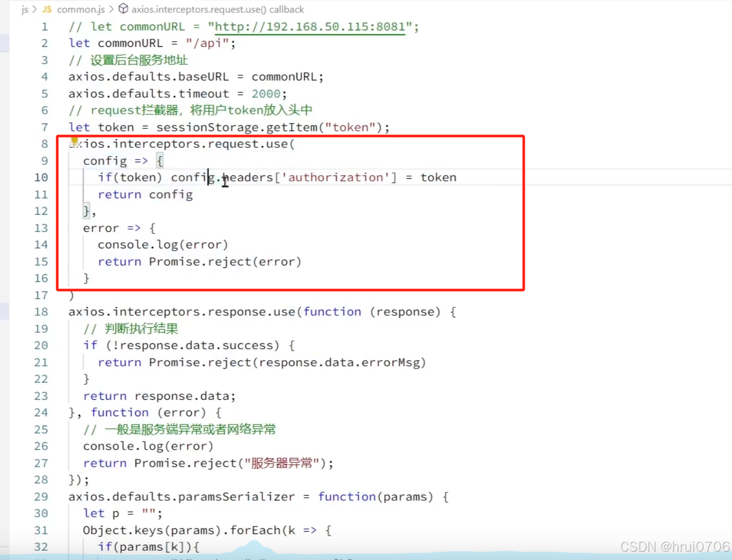Click 'return config' on line 11
This screenshot has width=732, height=560.
coord(145,194)
